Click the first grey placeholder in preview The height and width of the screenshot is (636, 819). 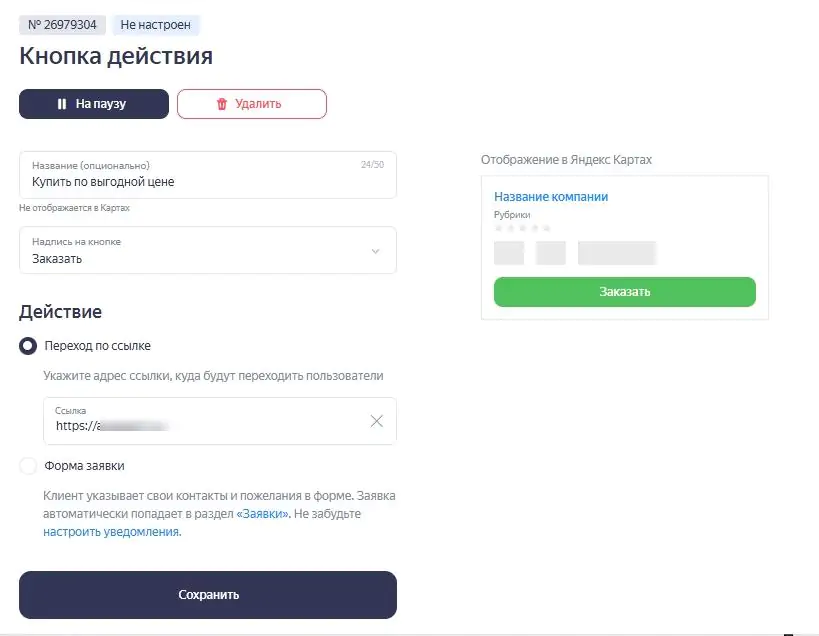509,253
